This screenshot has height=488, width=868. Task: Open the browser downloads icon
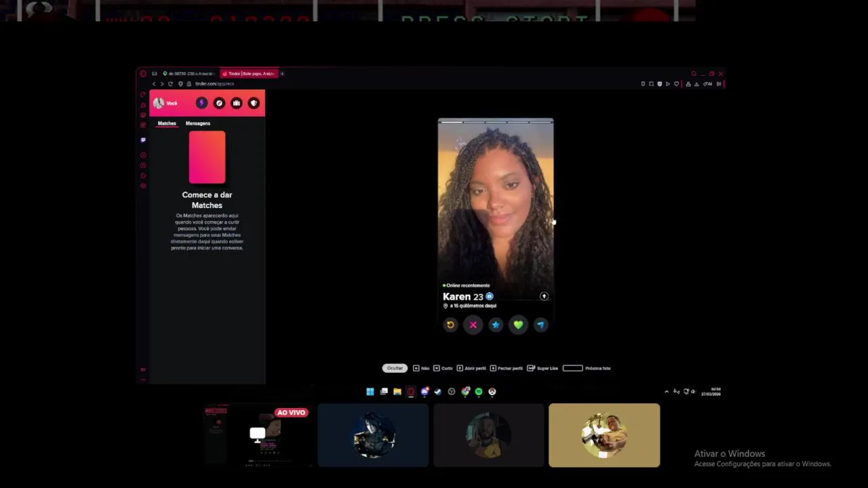click(696, 84)
